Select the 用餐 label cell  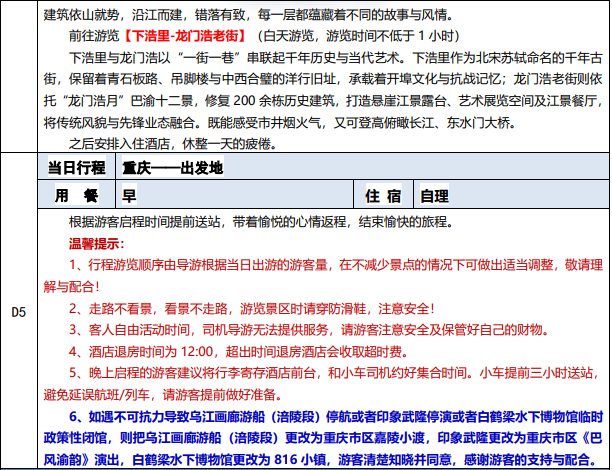pos(75,195)
